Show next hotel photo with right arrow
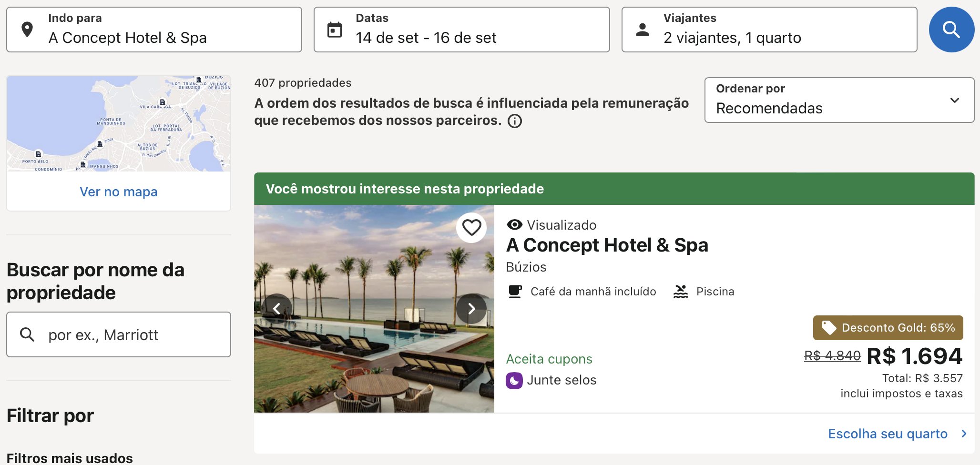The width and height of the screenshot is (980, 465). tap(471, 309)
